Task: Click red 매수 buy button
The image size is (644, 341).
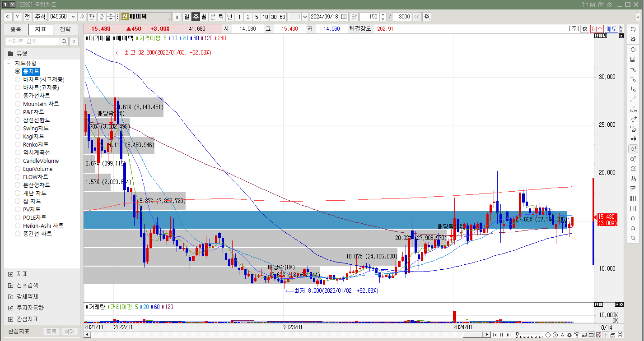Action: pyautogui.click(x=597, y=28)
